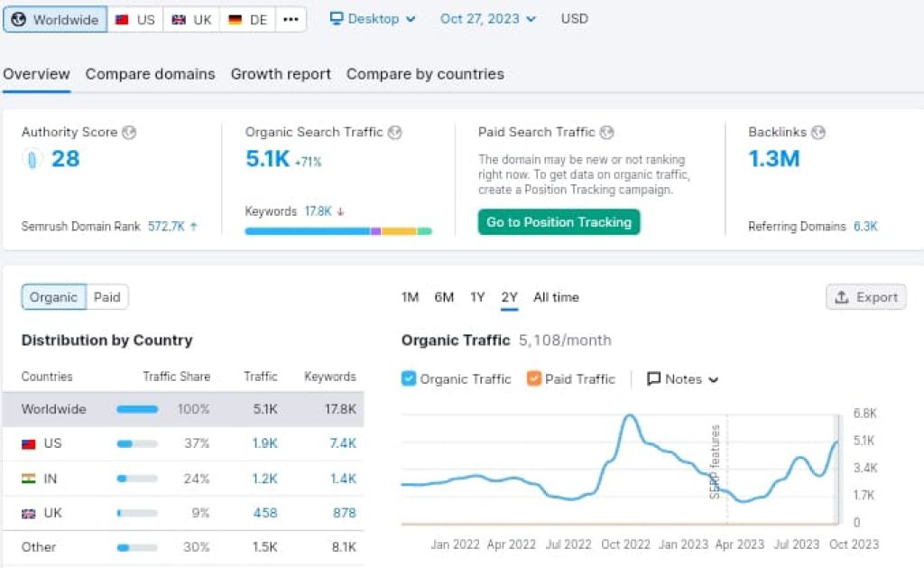Click Go to Position Tracking button
Viewport: 924px width, 568px height.
pyautogui.click(x=559, y=222)
